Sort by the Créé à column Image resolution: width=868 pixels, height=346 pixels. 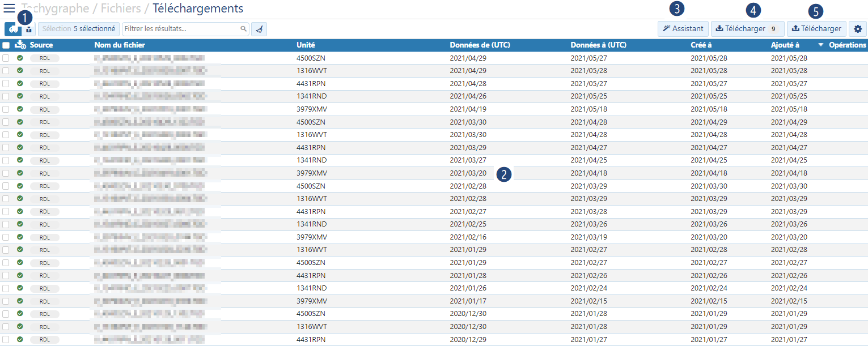click(701, 45)
